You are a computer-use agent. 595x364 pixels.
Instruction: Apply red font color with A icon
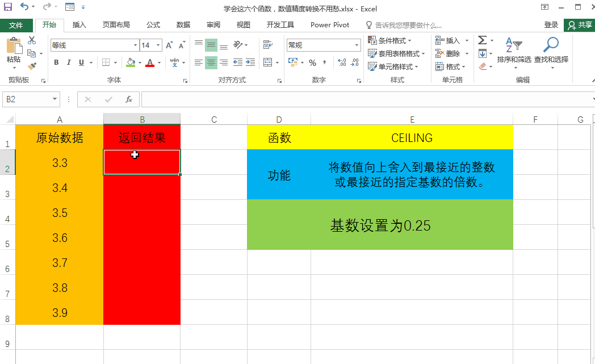tap(150, 62)
